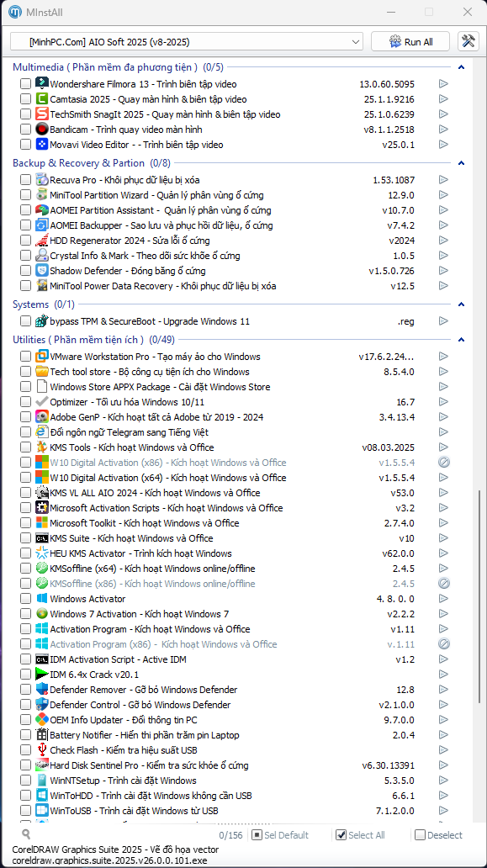Enable the Microsoft Toolkit checkbox
Screen dimensions: 487x868
[25, 523]
